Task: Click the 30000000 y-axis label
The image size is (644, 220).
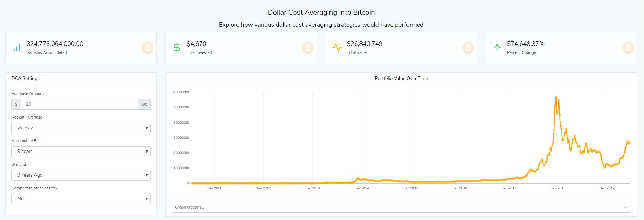Action: tap(181, 138)
